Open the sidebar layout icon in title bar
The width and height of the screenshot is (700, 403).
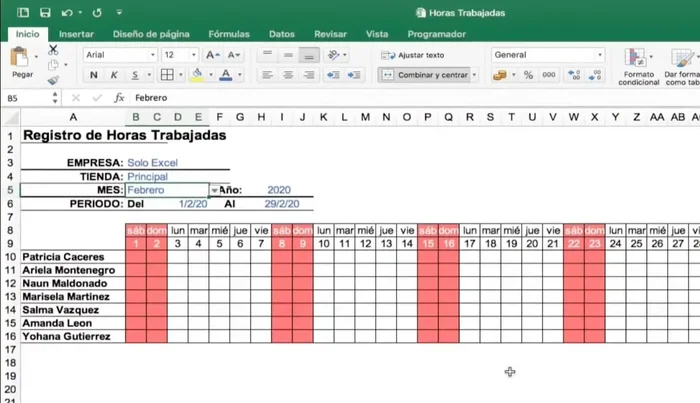coord(23,12)
